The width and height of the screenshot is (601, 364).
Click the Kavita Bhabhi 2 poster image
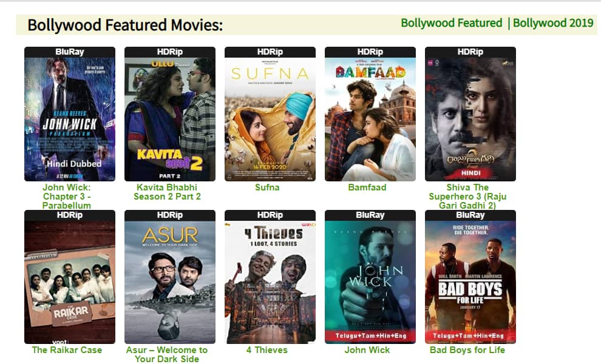coord(170,114)
